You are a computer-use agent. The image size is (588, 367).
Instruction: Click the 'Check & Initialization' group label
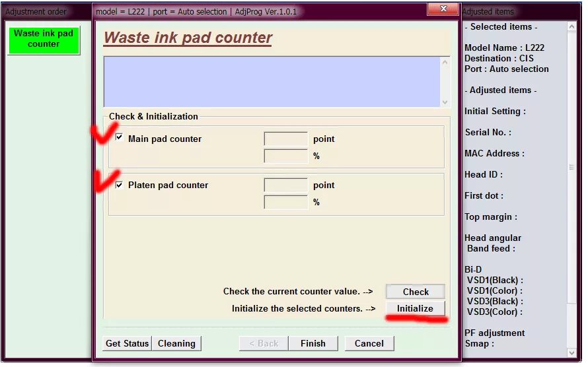[153, 116]
